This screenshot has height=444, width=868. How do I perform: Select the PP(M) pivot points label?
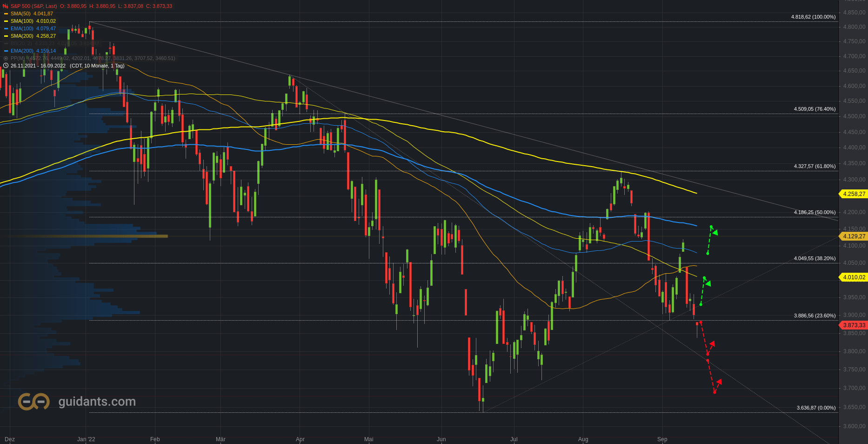click(17, 58)
